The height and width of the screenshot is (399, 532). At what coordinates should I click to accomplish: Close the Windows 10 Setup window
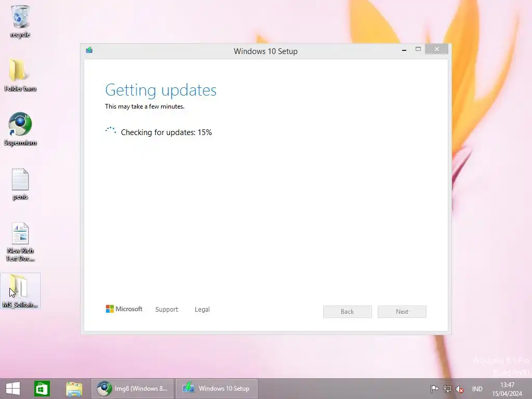click(436, 49)
